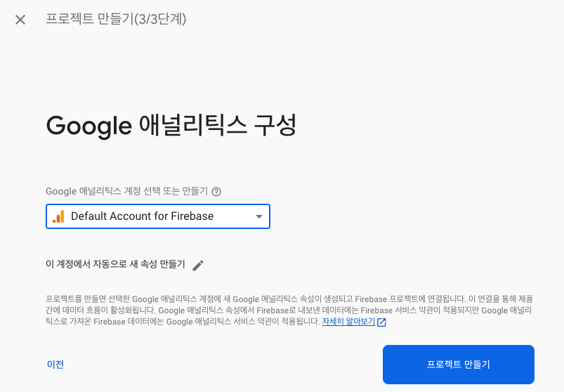The image size is (564, 392).
Task: Click the Google 애널리틱스 계정 선택 또는 만들기 label
Action: coord(126,191)
